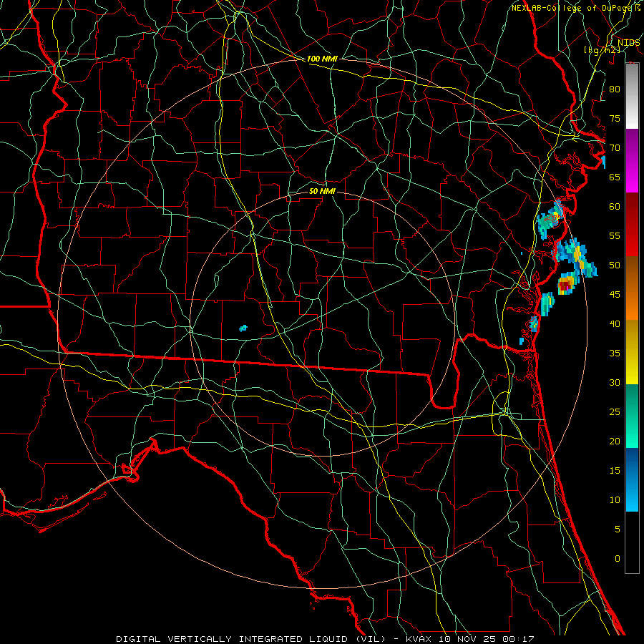The height and width of the screenshot is (644, 644).
Task: Click the 60 value on the color scale
Action: (615, 207)
